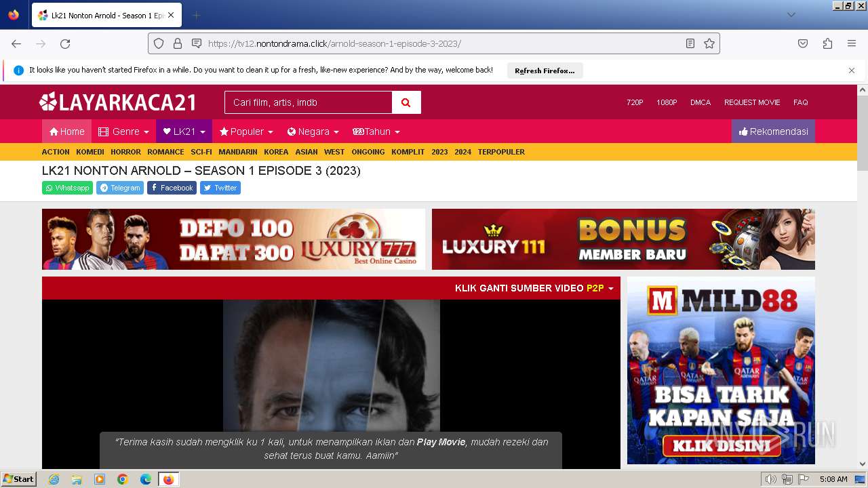Select HORROR category
Screen dimensions: 868x488
click(x=125, y=152)
